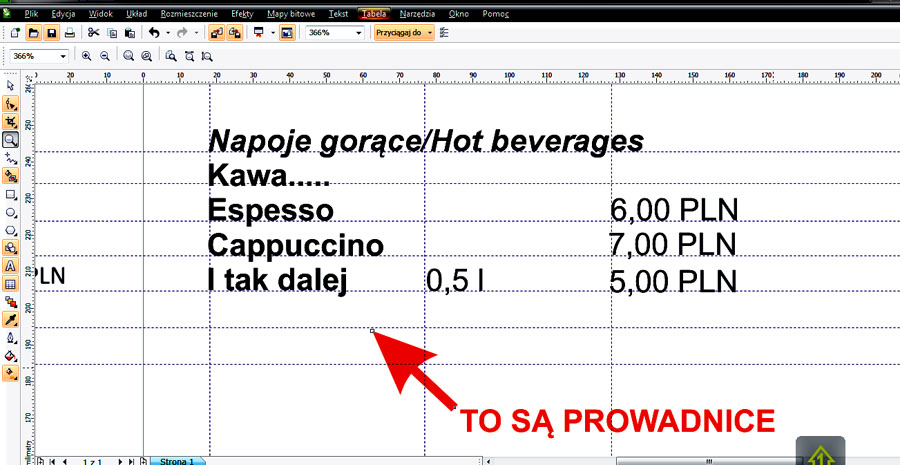Viewport: 900px width, 465px height.
Task: Click the Print icon in the toolbar
Action: [69, 33]
